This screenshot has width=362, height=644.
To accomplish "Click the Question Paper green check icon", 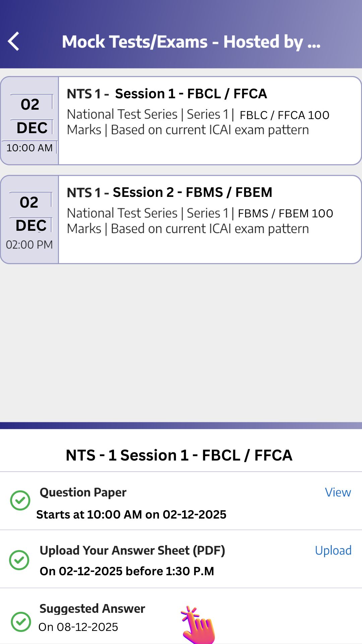I will pyautogui.click(x=20, y=500).
